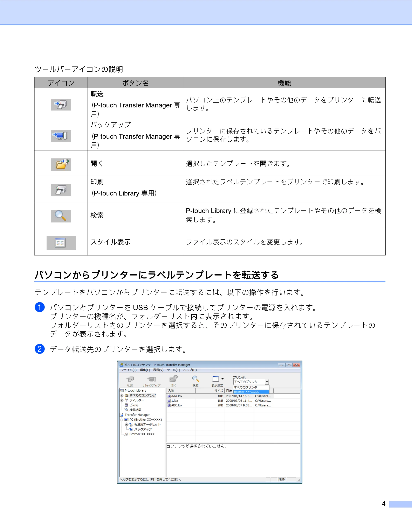The width and height of the screenshot is (412, 532).
Task: Click the ABC.lbx file icon
Action: [169, 405]
